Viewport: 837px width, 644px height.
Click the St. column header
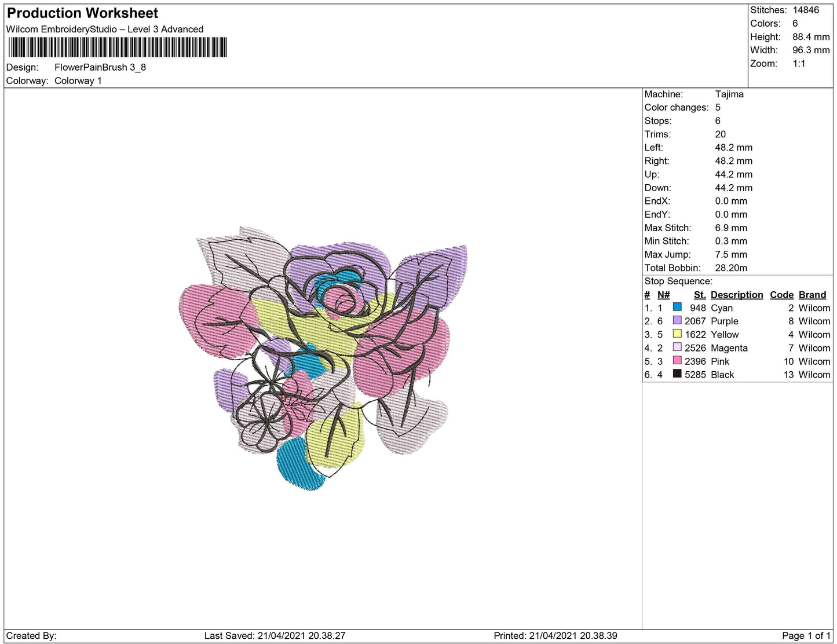699,294
